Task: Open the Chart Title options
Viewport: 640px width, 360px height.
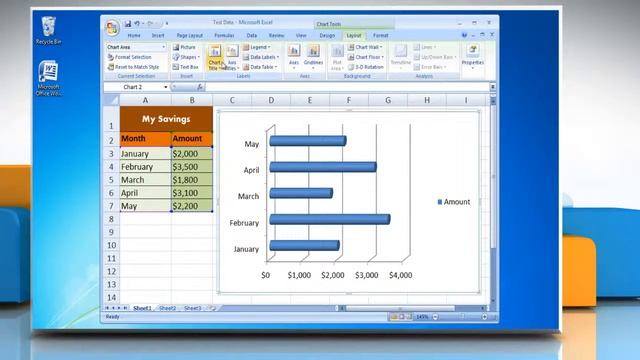Action: click(215, 58)
